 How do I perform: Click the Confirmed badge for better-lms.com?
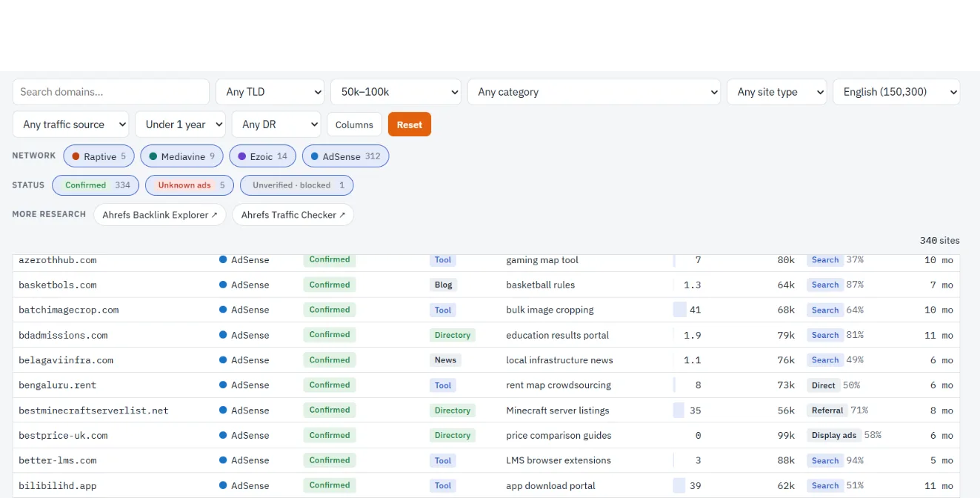click(330, 460)
